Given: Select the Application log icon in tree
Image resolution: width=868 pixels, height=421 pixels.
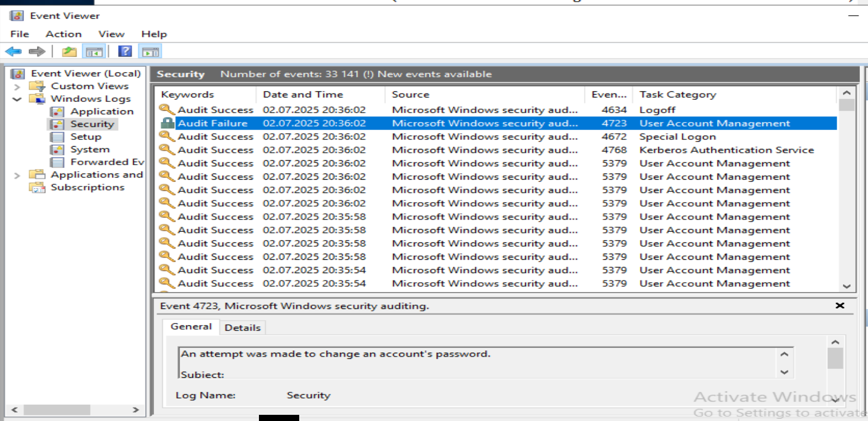Looking at the screenshot, I should [x=57, y=111].
